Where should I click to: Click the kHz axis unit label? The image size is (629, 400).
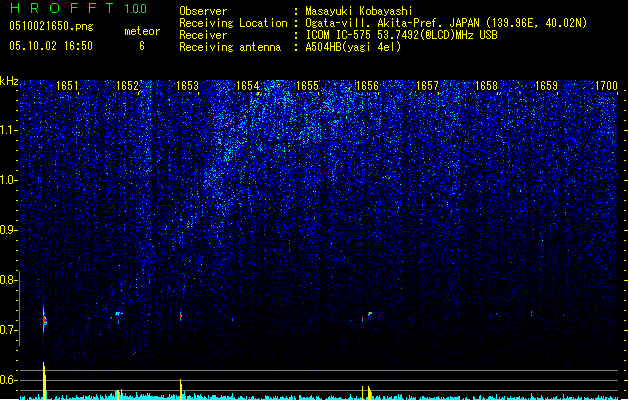click(x=9, y=81)
